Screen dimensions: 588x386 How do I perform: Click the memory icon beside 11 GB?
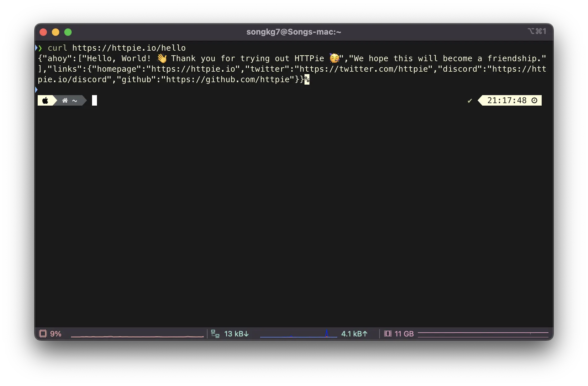pos(388,334)
